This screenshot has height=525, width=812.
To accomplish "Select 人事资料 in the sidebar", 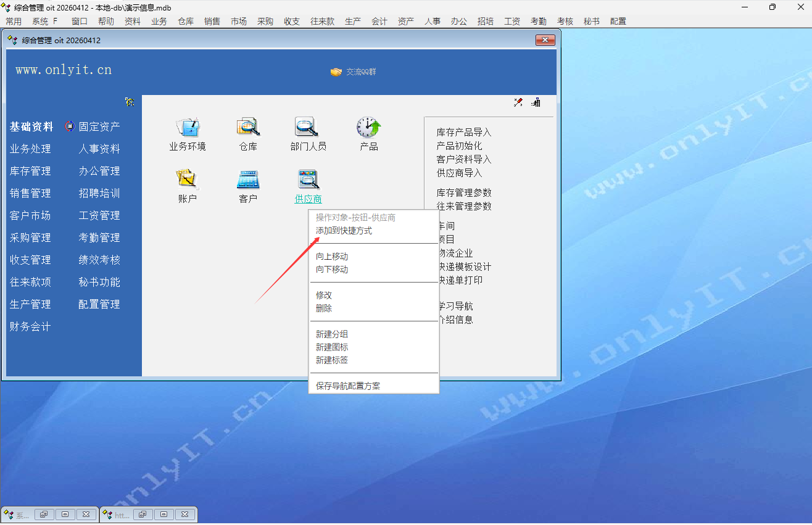I will (x=99, y=149).
